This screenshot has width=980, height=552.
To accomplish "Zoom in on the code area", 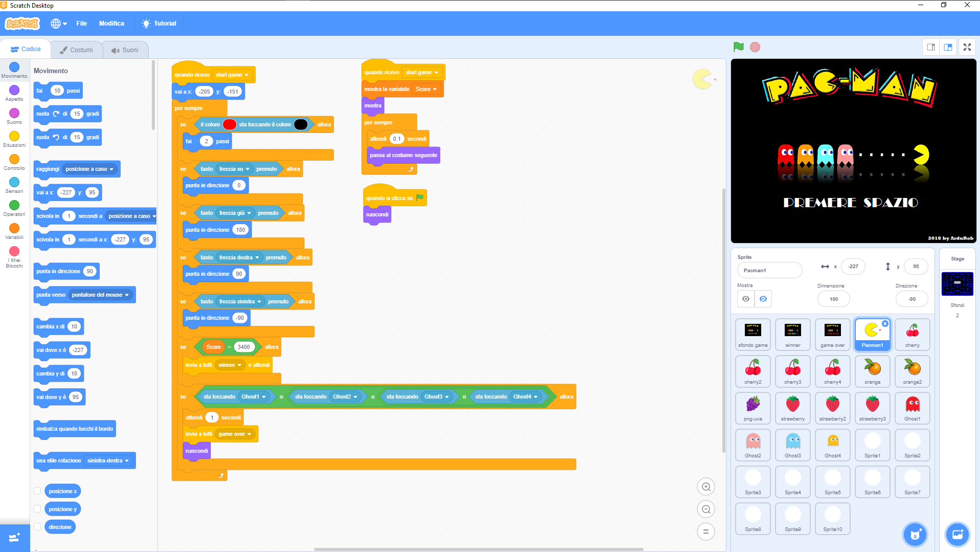I will click(x=706, y=487).
